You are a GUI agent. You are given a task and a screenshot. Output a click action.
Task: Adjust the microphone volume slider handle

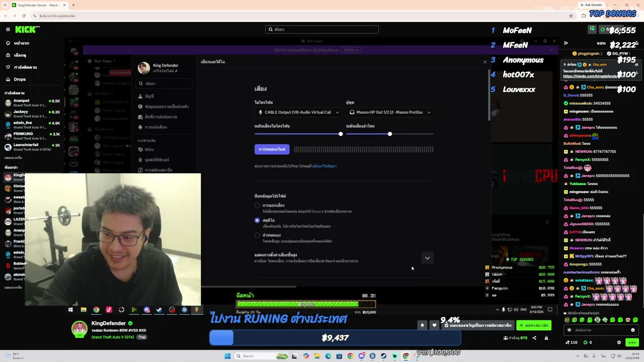coord(341,134)
